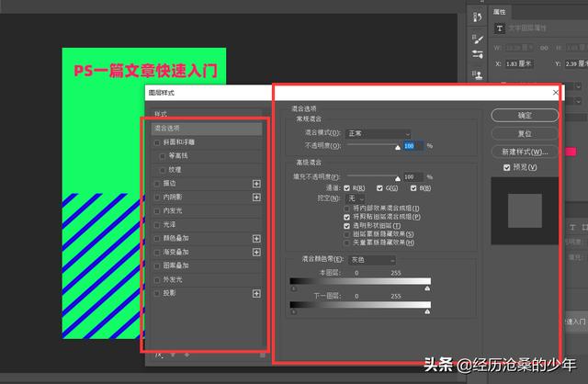This screenshot has height=384, width=588.
Task: Enable 将内部效果混合成组 checkbox
Action: click(347, 209)
